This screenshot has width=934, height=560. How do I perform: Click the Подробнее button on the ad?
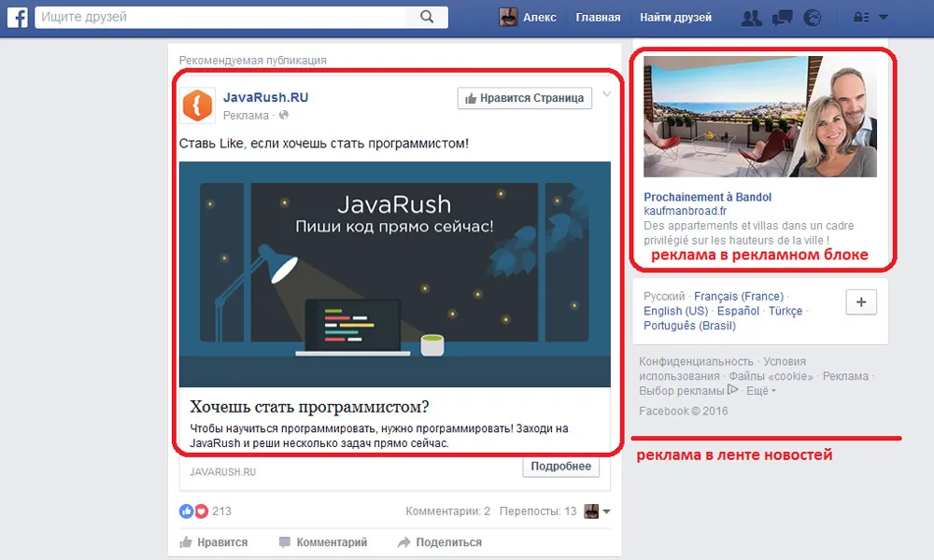[x=560, y=466]
